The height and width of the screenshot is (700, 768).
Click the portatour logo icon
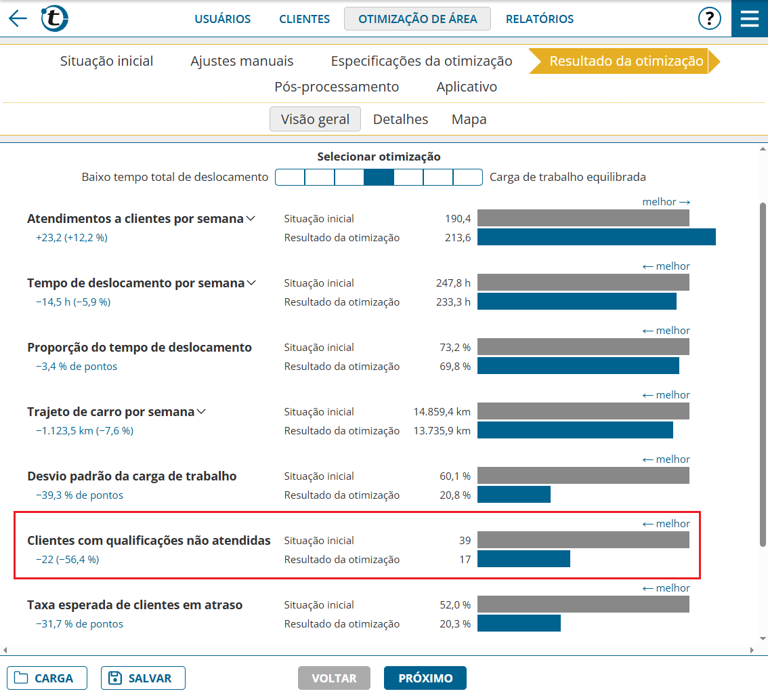(x=54, y=18)
